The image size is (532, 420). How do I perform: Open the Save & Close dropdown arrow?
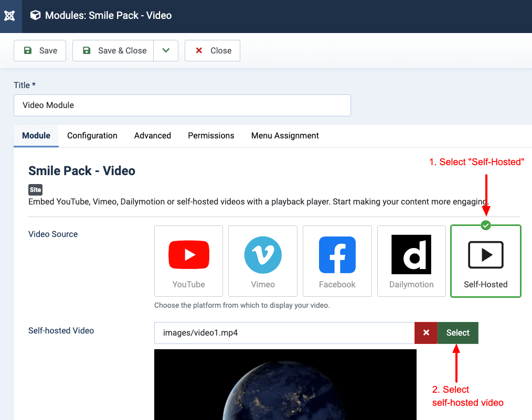tap(166, 50)
